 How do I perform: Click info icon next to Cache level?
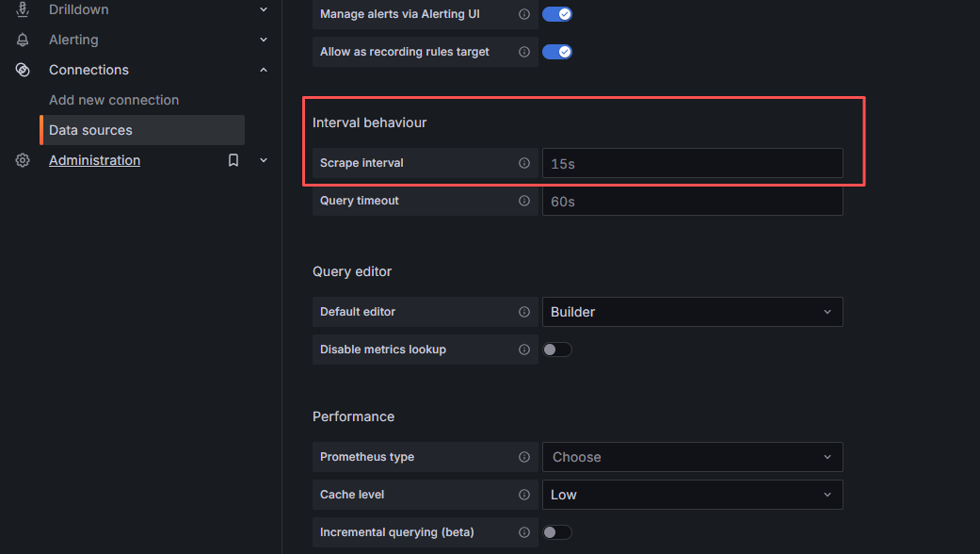[x=524, y=495]
